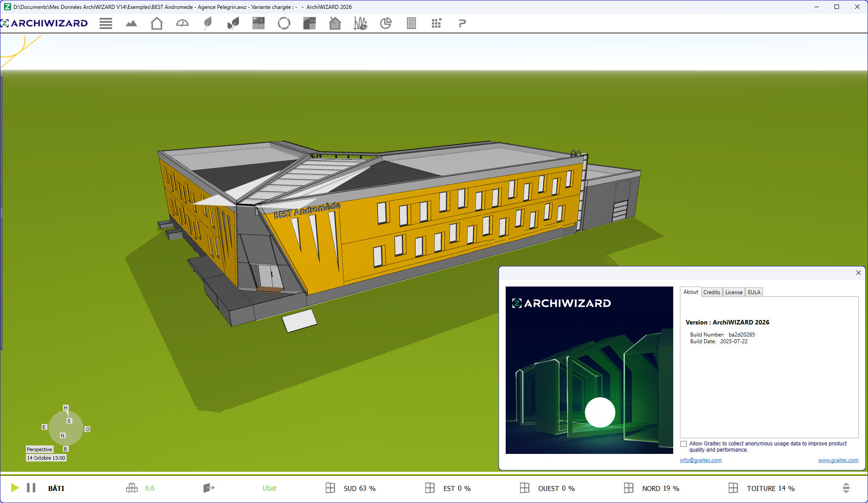
Task: Click the BÂTI label
Action: [x=56, y=488]
